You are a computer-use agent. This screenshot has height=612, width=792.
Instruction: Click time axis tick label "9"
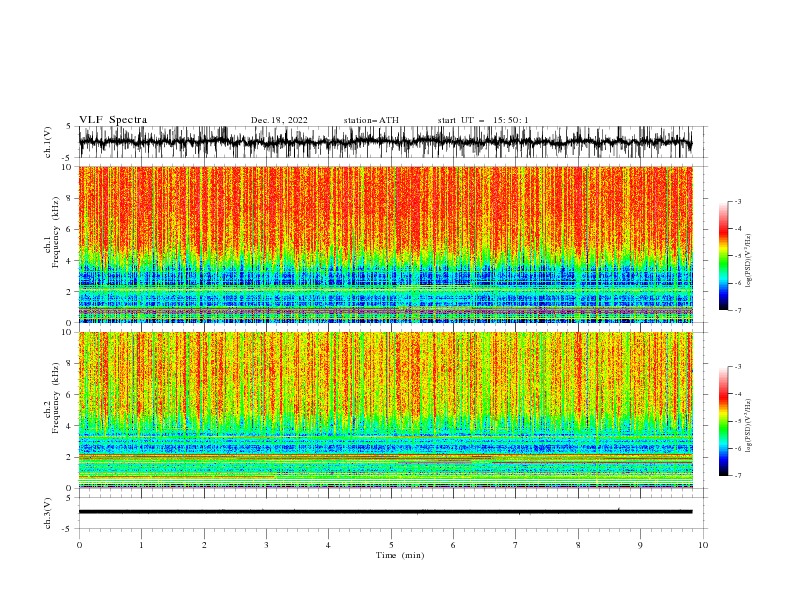point(640,545)
